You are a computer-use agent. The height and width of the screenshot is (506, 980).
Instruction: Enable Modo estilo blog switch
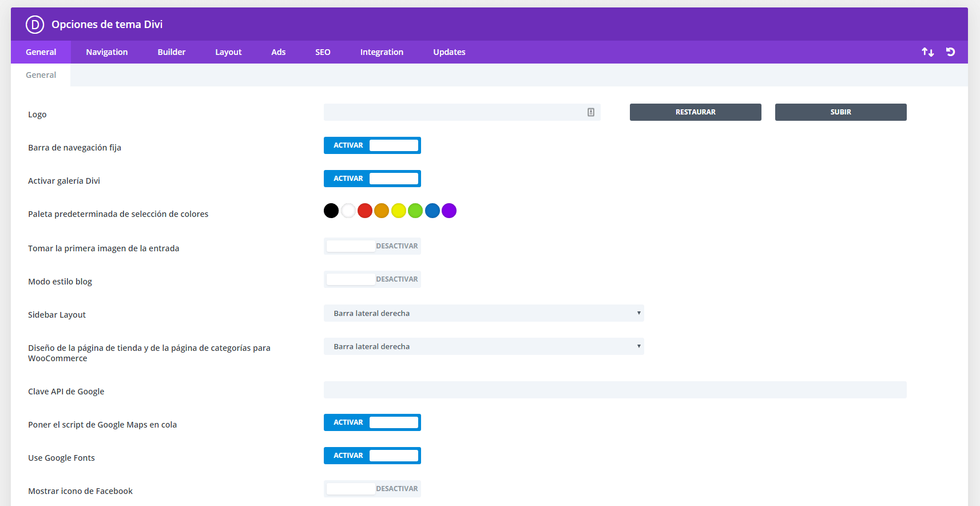(x=372, y=279)
